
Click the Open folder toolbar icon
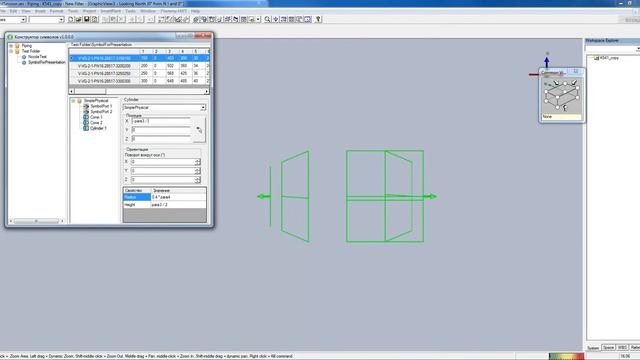tap(79, 19)
